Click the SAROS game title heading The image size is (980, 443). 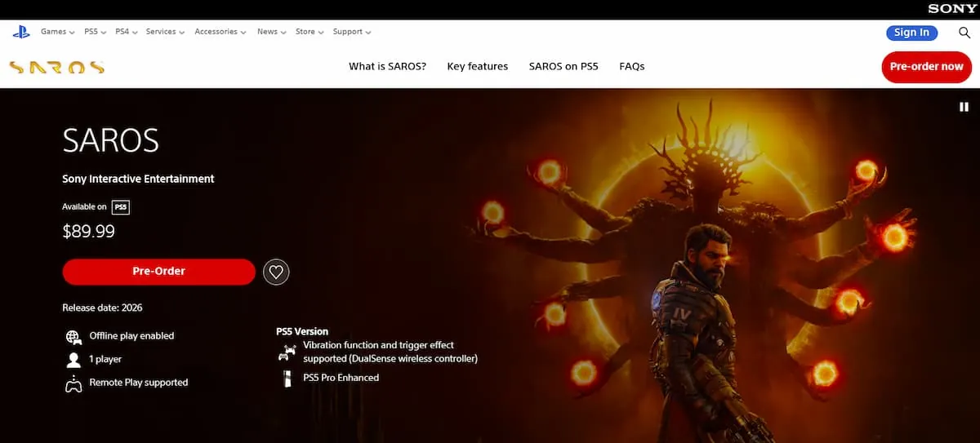pos(110,141)
